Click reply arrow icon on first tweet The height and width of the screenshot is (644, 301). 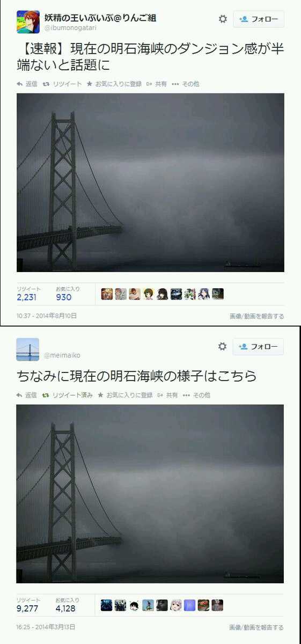pyautogui.click(x=20, y=84)
